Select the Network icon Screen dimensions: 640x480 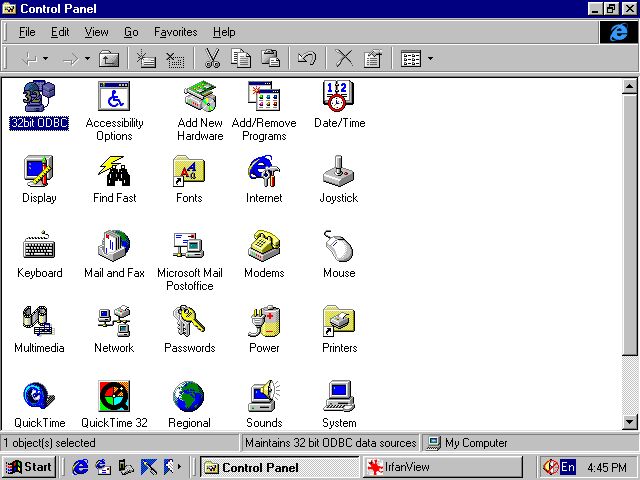114,330
